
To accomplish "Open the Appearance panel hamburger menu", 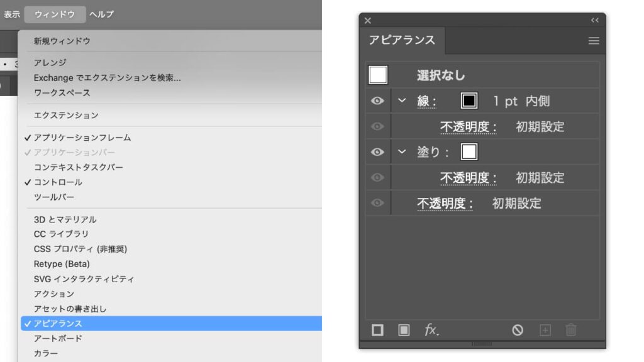I will point(594,41).
